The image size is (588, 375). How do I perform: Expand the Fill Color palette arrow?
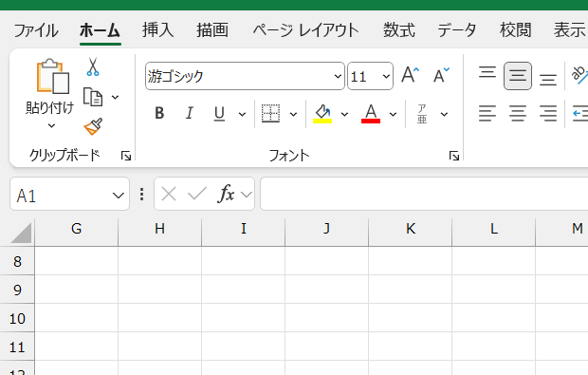[x=344, y=114]
